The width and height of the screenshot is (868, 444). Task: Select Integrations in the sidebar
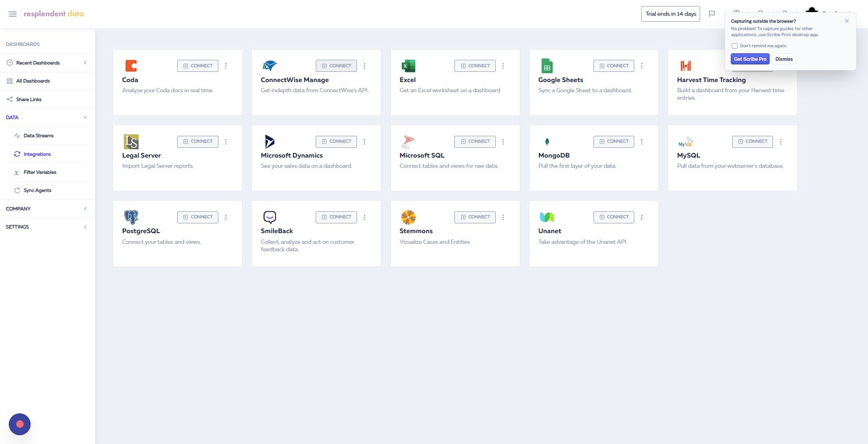37,154
